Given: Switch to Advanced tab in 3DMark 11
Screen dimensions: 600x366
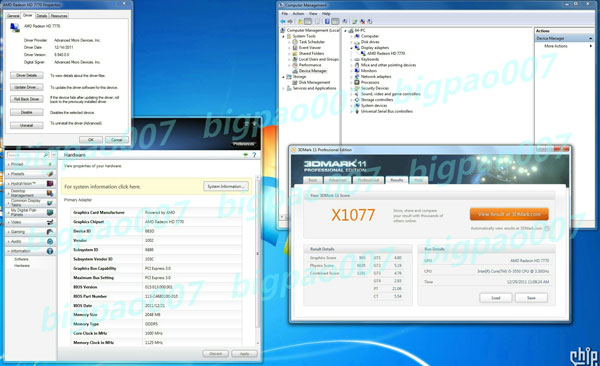Looking at the screenshot, I should tap(338, 180).
